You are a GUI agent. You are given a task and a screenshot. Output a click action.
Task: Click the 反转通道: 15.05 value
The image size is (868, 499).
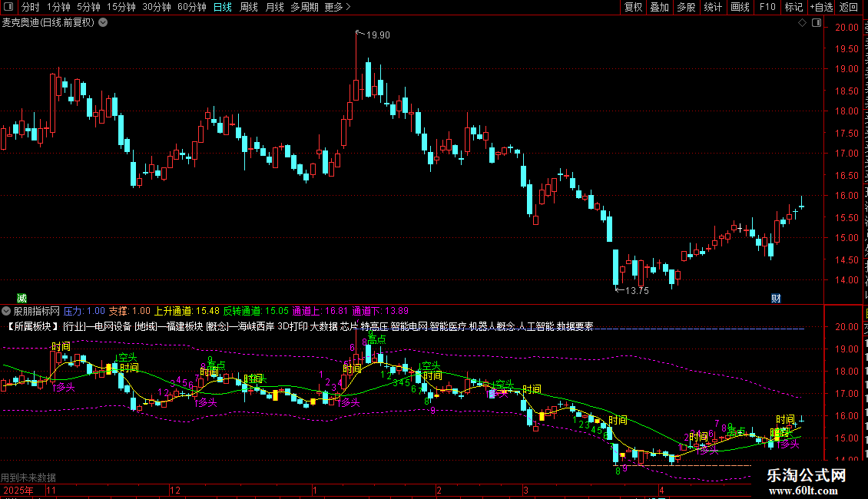pos(256,312)
